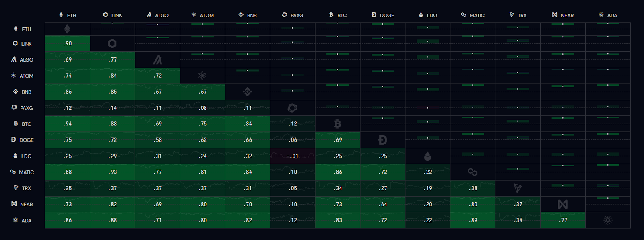Image resolution: width=644 pixels, height=240 pixels.
Task: Click the MATIC row label text
Action: [x=27, y=172]
